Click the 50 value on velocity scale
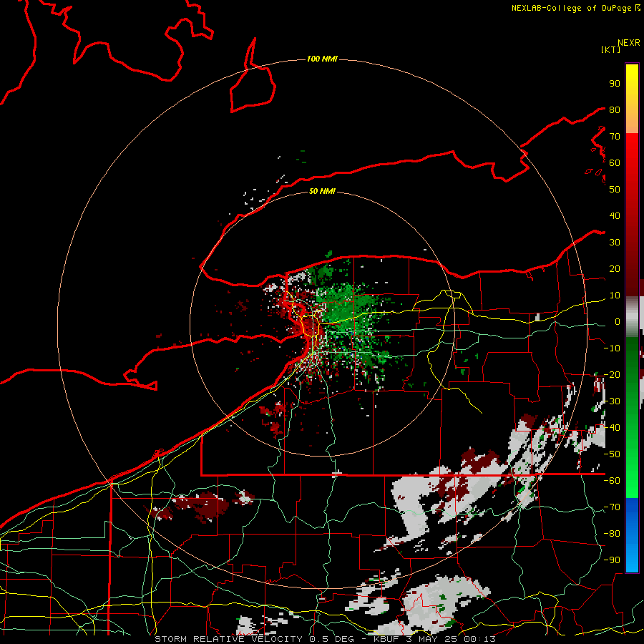The width and height of the screenshot is (644, 644). 615,190
